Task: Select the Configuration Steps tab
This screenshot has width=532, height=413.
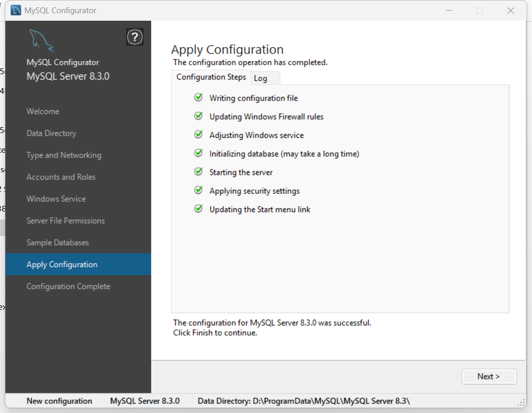Action: click(x=211, y=77)
